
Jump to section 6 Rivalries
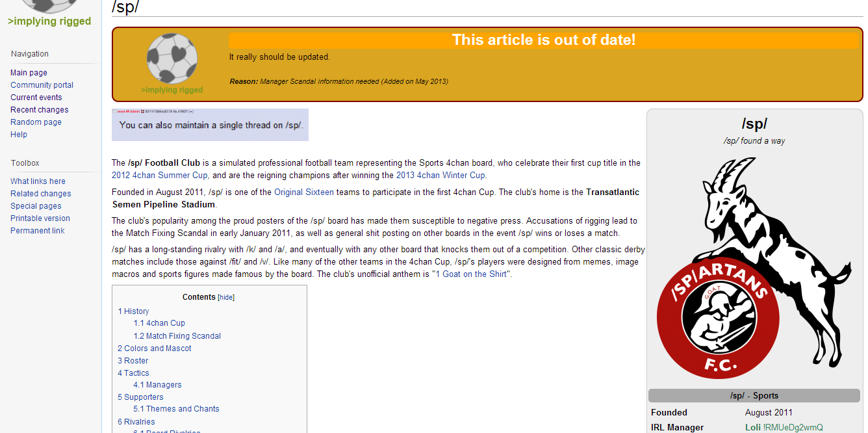136,422
